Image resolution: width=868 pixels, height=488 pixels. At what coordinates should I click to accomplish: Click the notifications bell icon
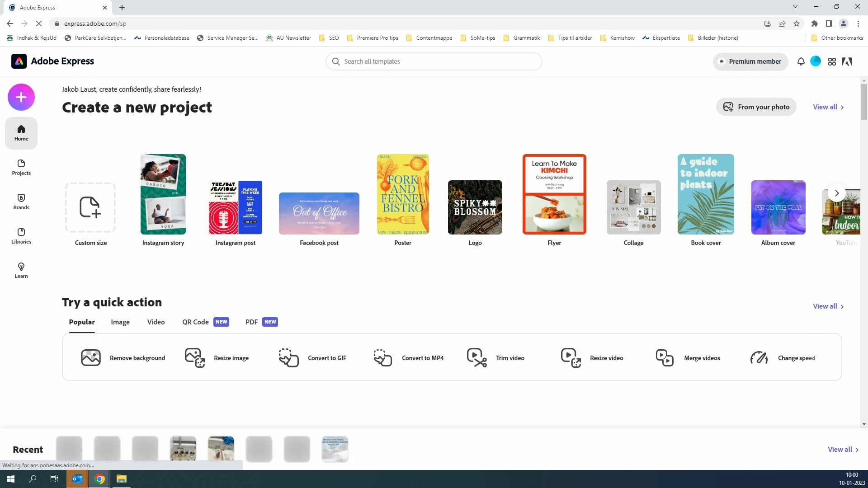(801, 61)
